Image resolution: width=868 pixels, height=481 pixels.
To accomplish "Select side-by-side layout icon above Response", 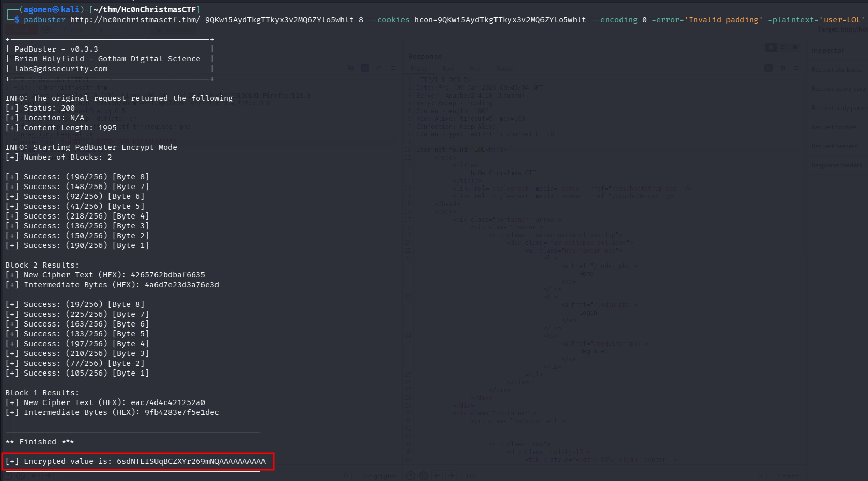I will point(770,48).
